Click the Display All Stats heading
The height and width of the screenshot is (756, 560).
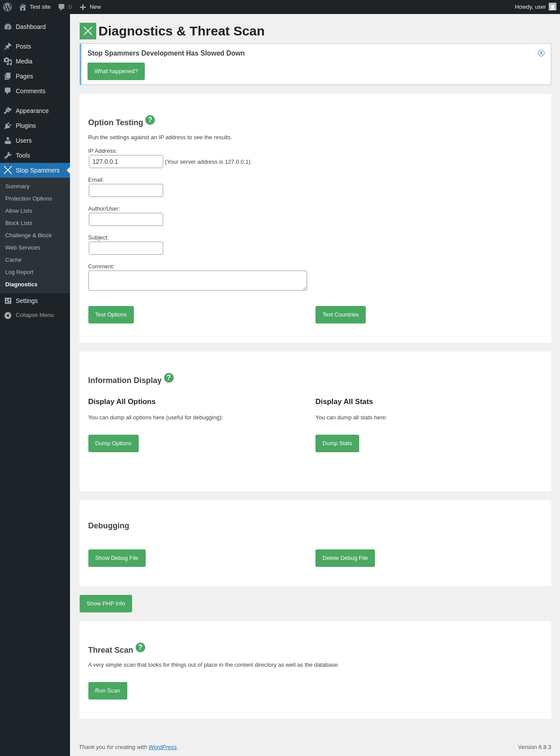click(344, 402)
